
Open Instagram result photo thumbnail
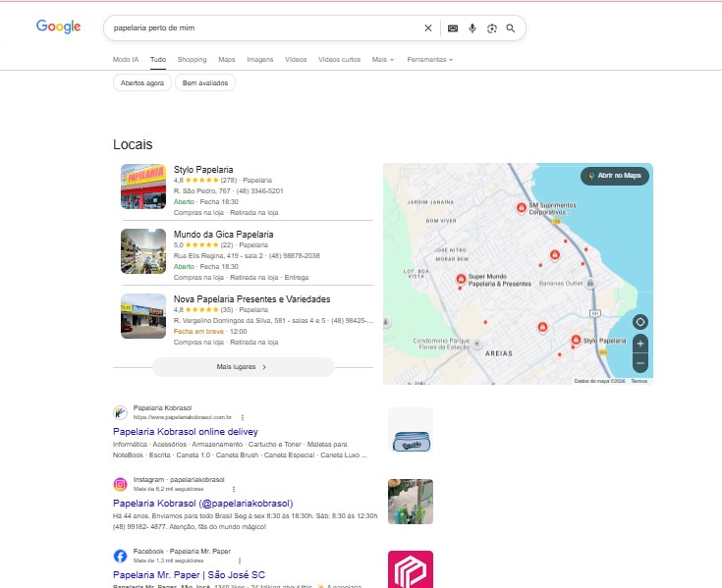[x=411, y=502]
